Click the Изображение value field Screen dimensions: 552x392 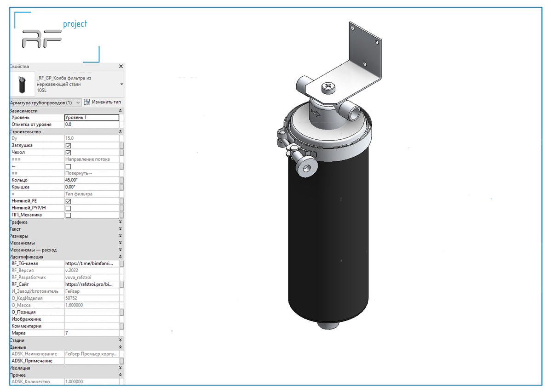click(x=92, y=319)
